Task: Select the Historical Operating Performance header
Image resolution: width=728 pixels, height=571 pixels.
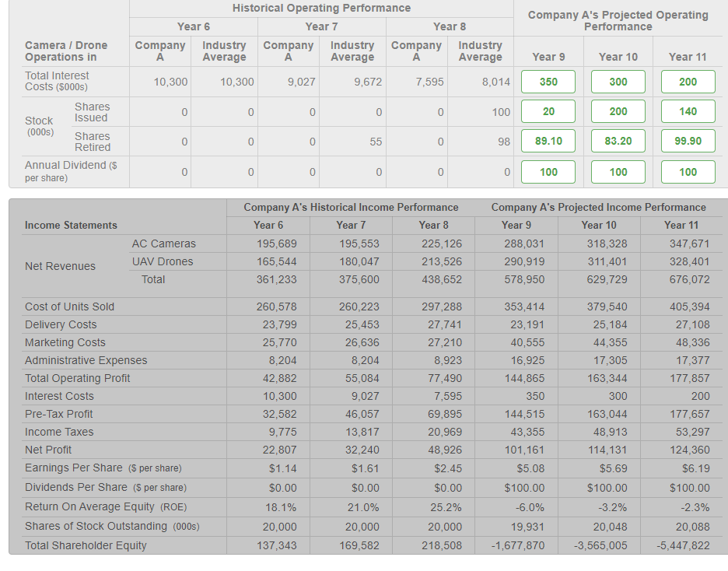Action: pyautogui.click(x=321, y=8)
